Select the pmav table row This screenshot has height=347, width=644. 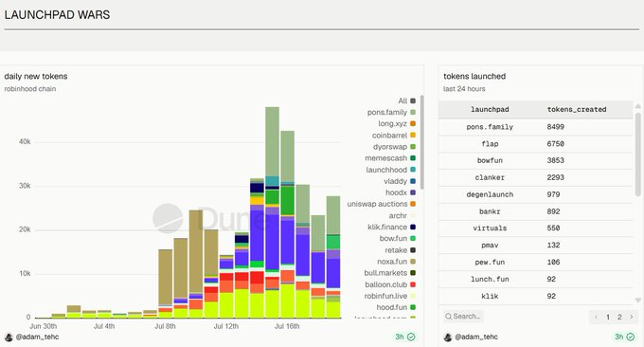536,245
